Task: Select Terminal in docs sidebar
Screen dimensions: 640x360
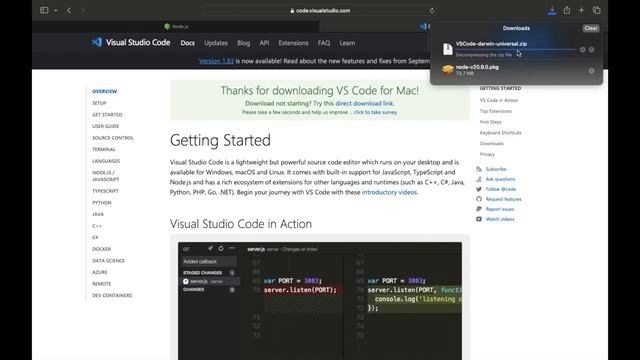Action: pyautogui.click(x=104, y=149)
